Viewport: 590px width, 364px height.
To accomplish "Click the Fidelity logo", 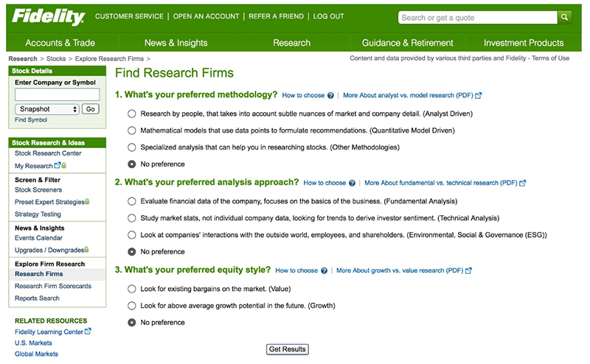I will (x=48, y=17).
